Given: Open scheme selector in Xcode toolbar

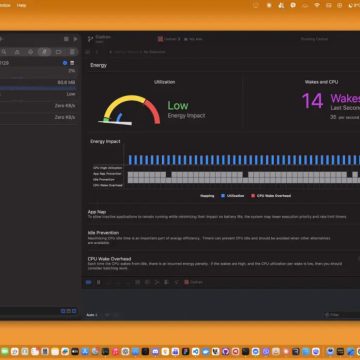Looking at the screenshot, I should coord(169,39).
